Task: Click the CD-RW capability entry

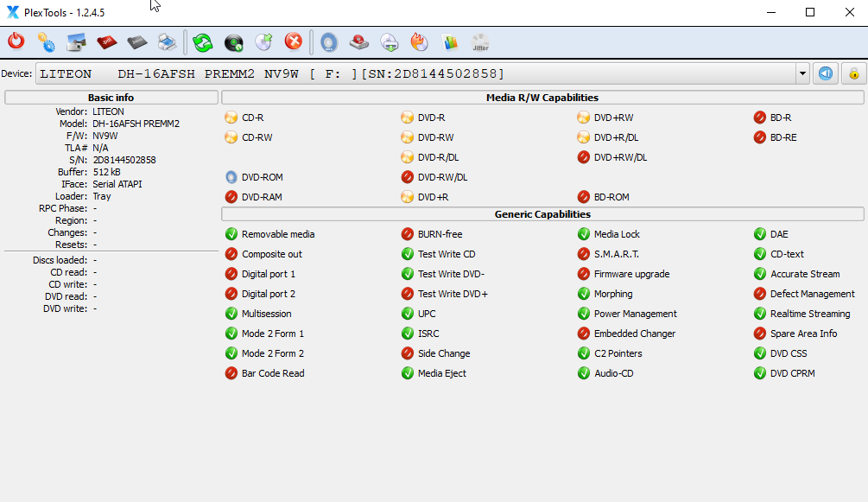Action: pos(249,137)
